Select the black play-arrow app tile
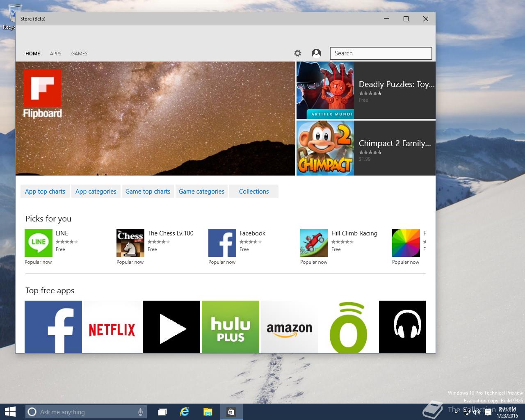The image size is (525, 420). [171, 327]
